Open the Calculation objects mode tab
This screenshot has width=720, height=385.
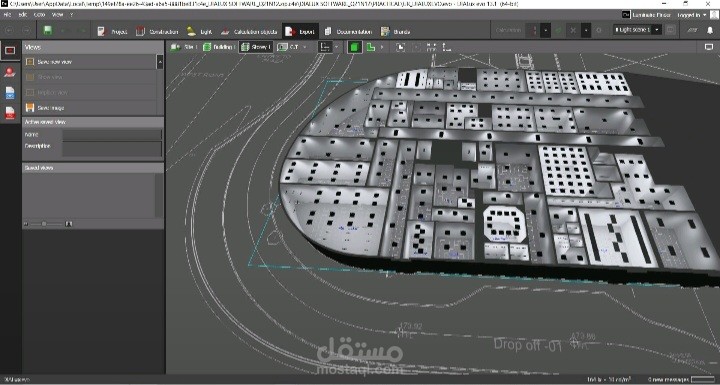point(248,32)
